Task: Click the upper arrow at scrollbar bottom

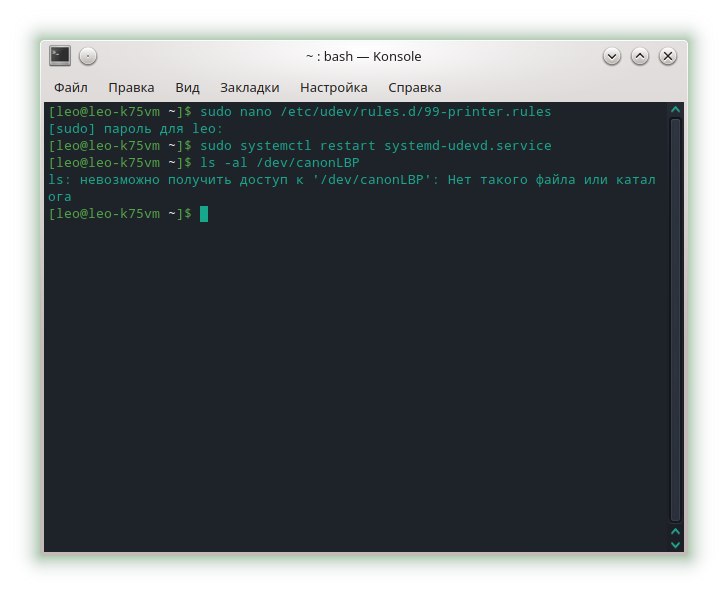Action: click(x=676, y=531)
